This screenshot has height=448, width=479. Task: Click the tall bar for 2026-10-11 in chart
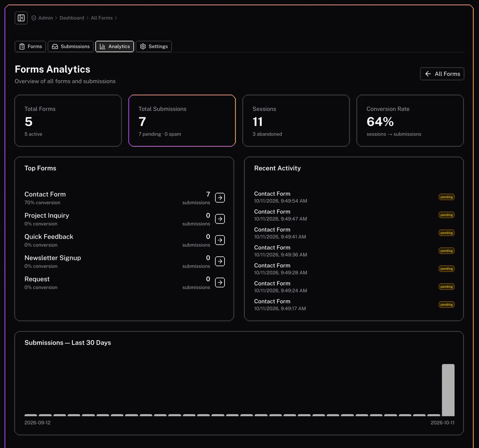[x=448, y=390]
